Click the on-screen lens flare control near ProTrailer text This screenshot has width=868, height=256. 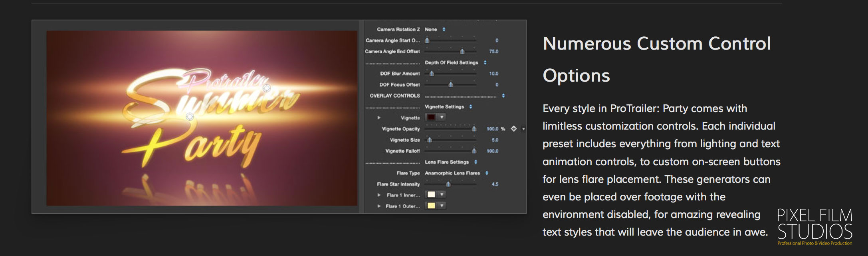[x=267, y=88]
